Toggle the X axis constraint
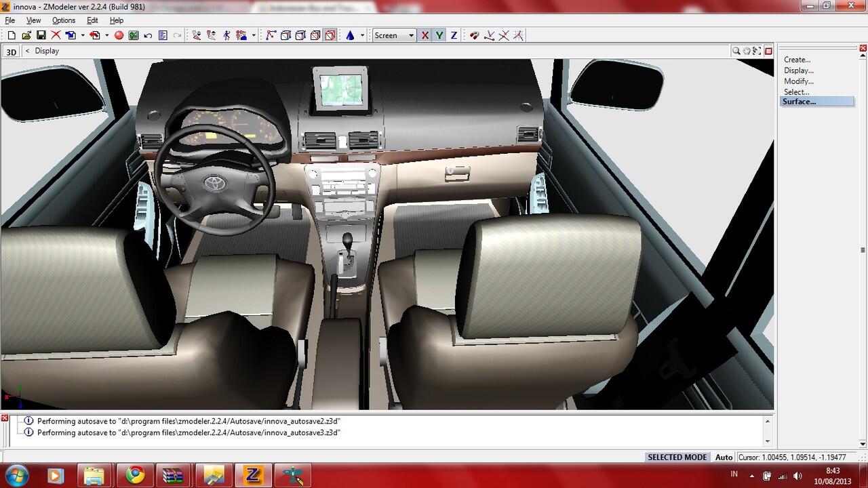 [425, 35]
